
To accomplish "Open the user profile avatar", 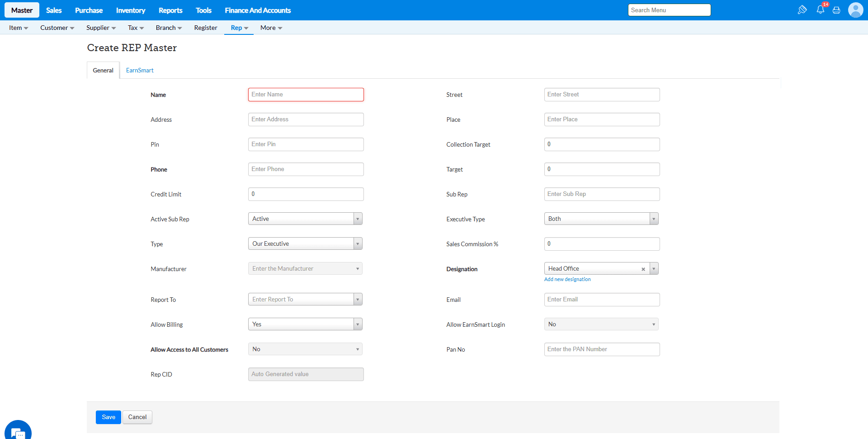I will click(855, 10).
